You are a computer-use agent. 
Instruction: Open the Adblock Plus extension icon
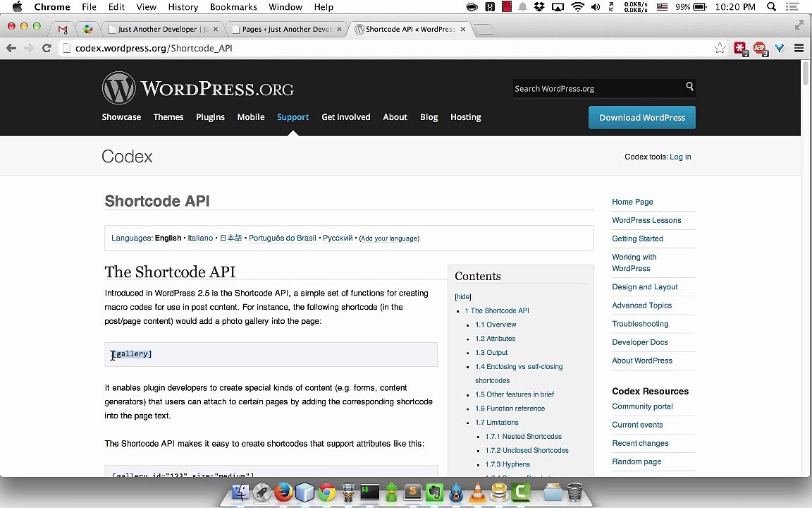pos(760,48)
